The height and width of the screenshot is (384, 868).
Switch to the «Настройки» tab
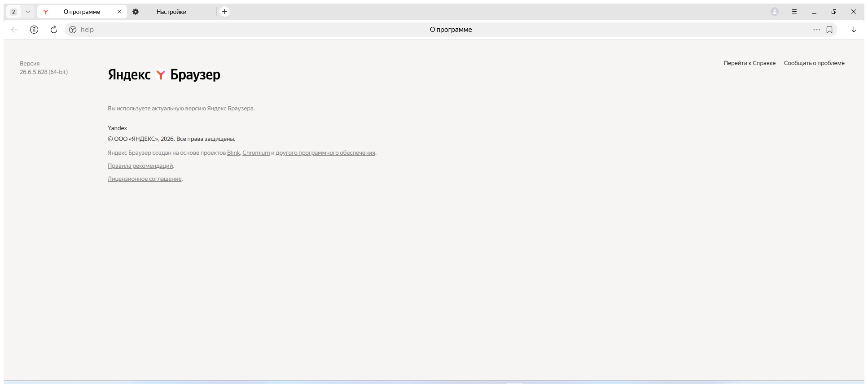tap(171, 12)
